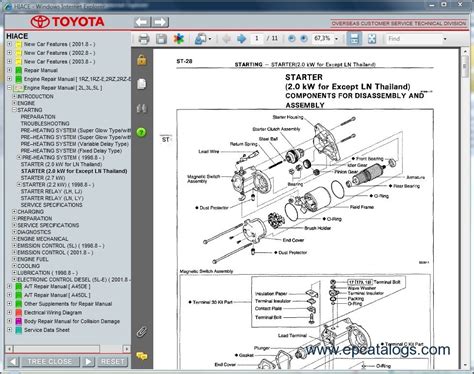The width and height of the screenshot is (474, 374).
Task: Open security lock panel in PDF sidebar
Action: click(x=142, y=60)
